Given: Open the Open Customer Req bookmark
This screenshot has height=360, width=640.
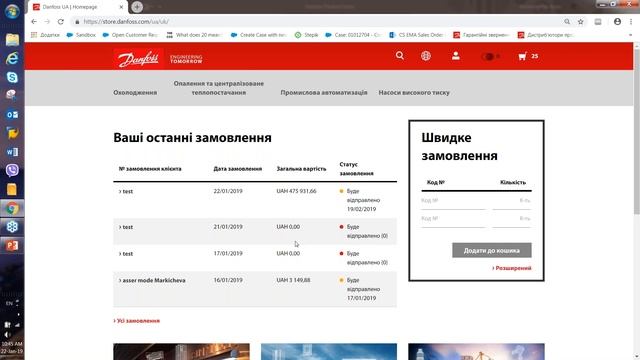Looking at the screenshot, I should point(130,35).
